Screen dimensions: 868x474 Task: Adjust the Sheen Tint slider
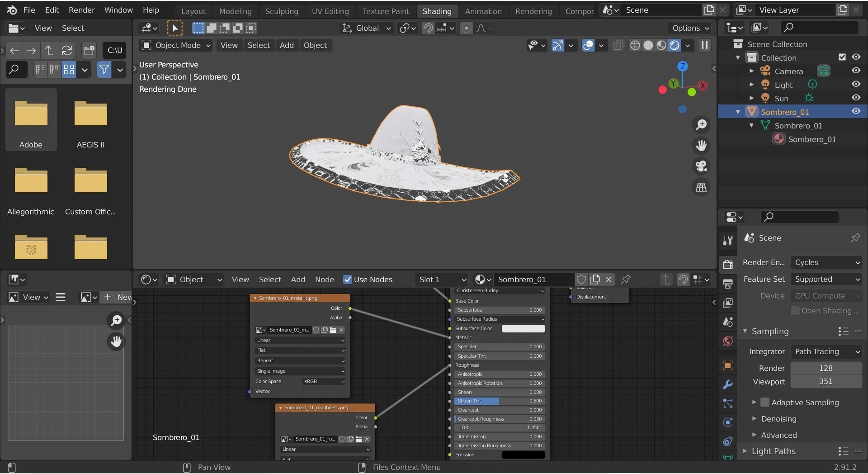[x=499, y=401]
